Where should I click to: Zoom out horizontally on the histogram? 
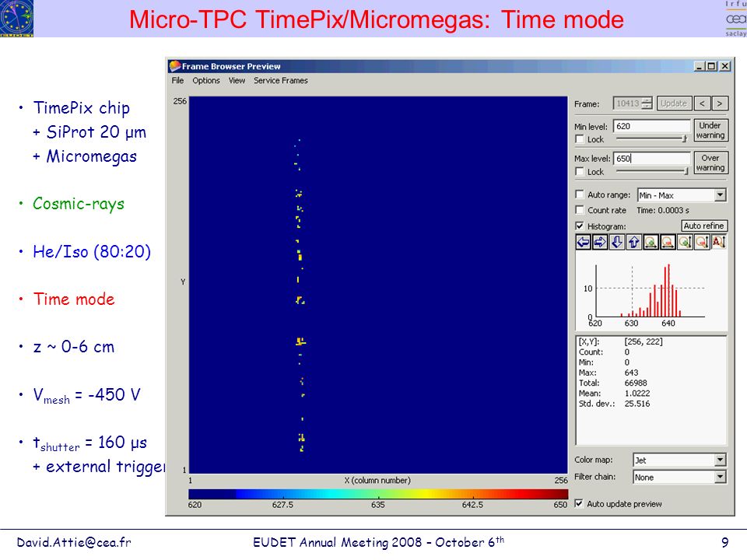pyautogui.click(x=668, y=242)
